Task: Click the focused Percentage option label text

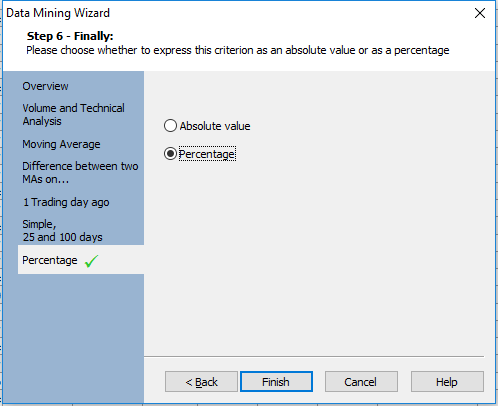Action: [207, 154]
